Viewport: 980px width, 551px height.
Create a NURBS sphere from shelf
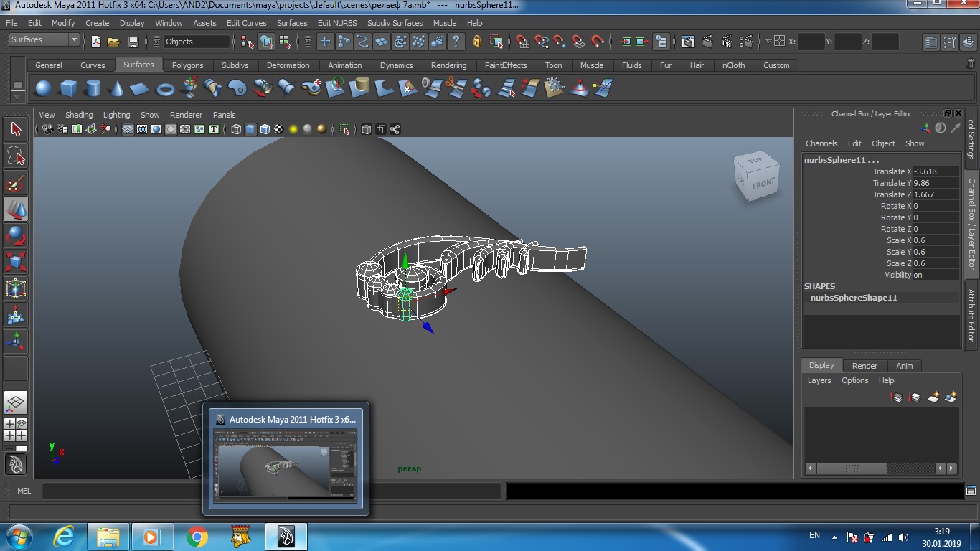click(44, 88)
